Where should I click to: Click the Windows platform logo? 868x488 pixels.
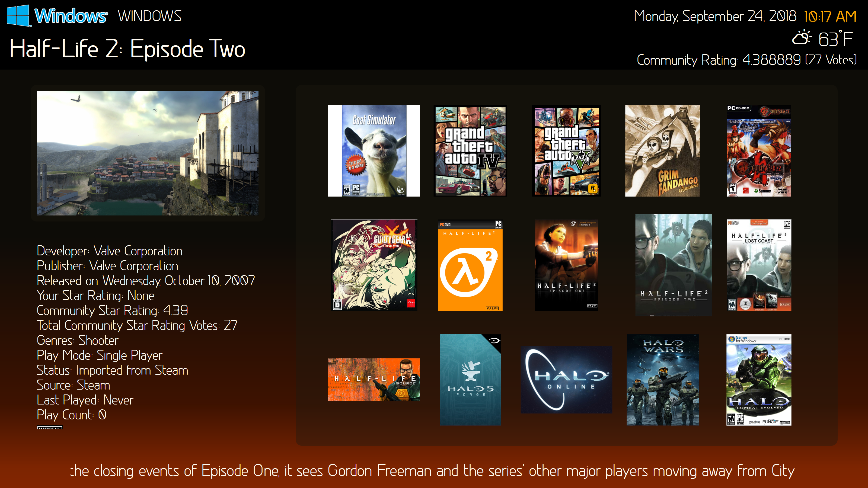pyautogui.click(x=57, y=15)
